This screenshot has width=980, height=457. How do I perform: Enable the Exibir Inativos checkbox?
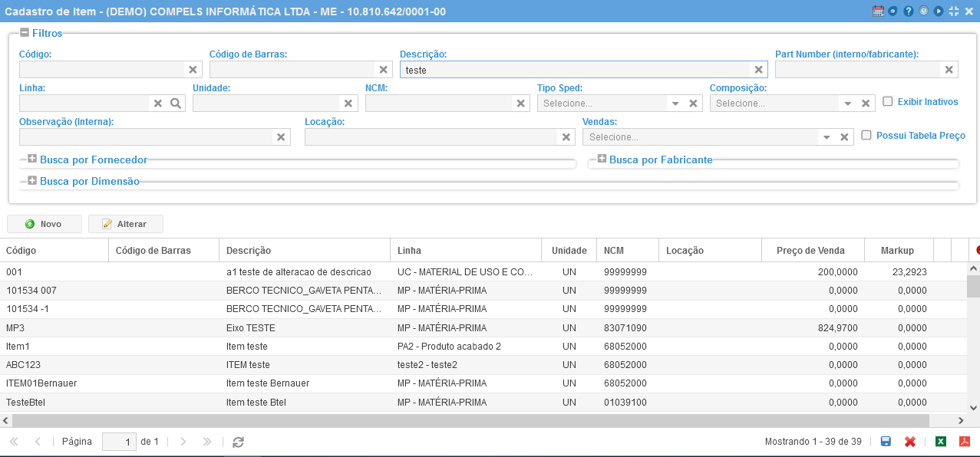point(887,101)
